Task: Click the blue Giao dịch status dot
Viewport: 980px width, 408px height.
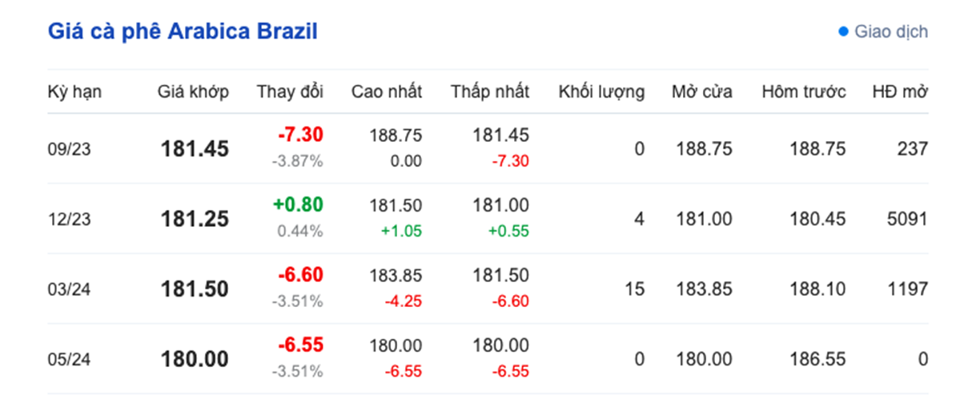Action: (843, 32)
